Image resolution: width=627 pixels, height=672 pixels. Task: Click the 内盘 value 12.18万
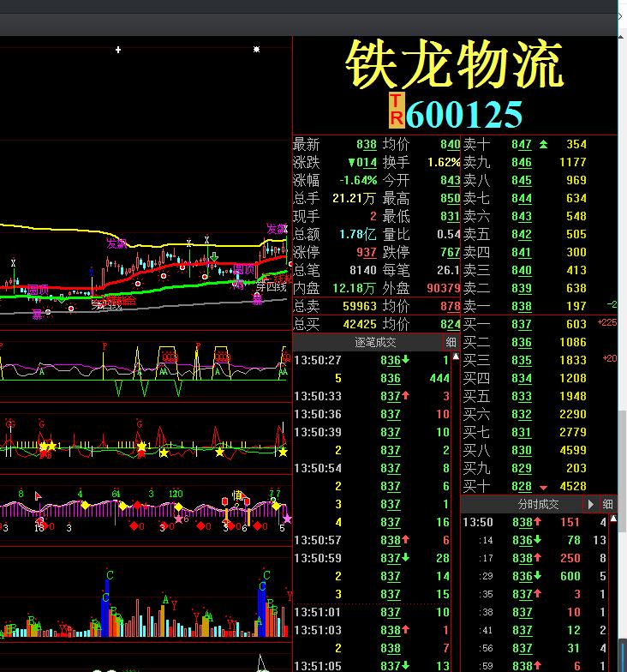(355, 288)
